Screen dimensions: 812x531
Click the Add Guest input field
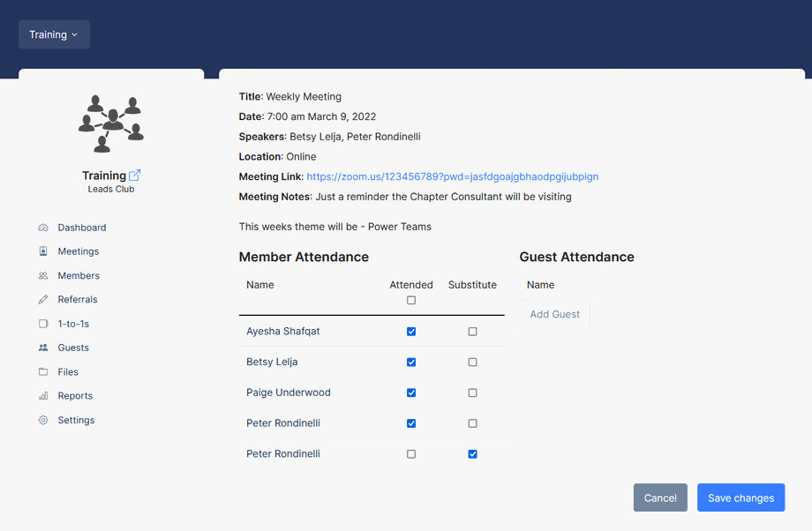[555, 314]
